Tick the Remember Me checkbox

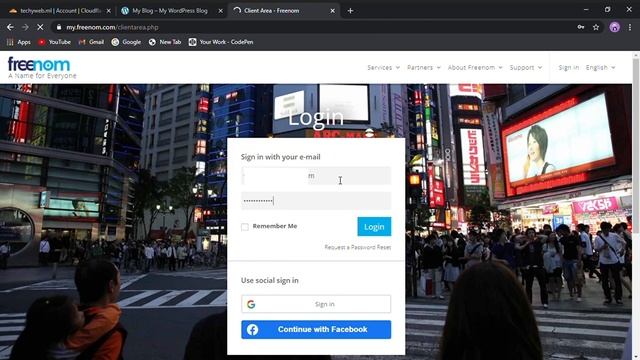[244, 227]
